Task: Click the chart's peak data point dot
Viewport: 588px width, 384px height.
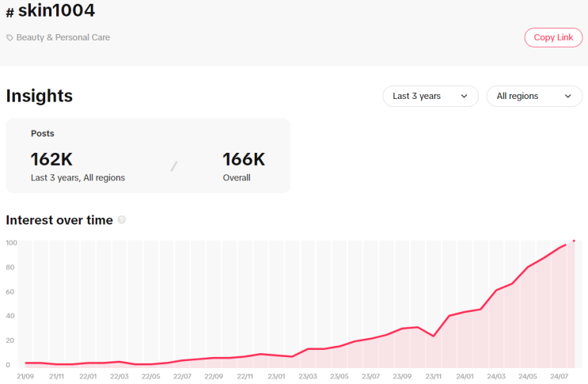Action: point(574,241)
